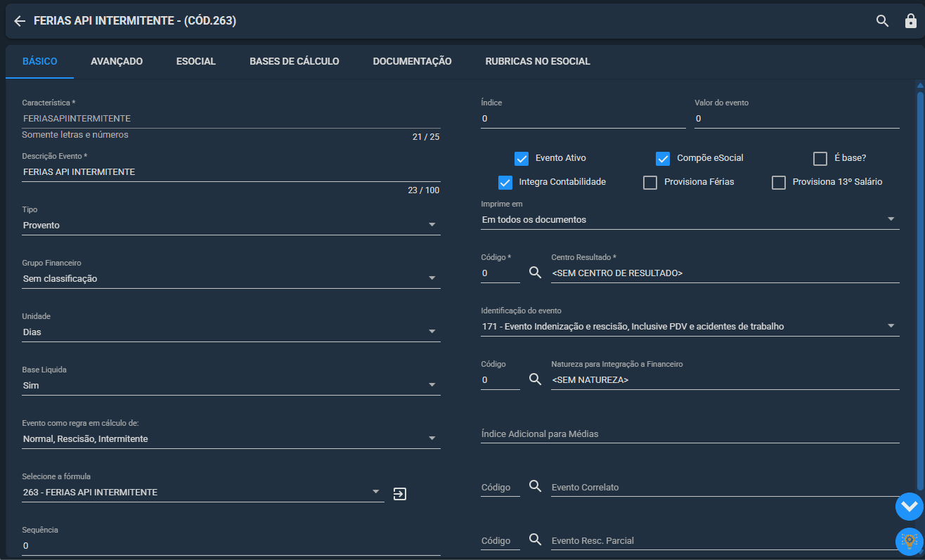925x560 pixels.
Task: Open search with the top magnifier icon
Action: (x=883, y=21)
